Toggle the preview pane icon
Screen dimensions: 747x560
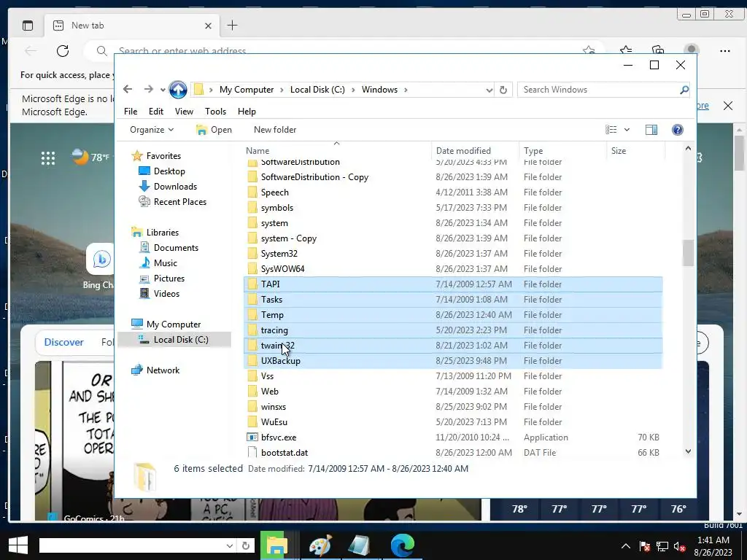(x=651, y=130)
